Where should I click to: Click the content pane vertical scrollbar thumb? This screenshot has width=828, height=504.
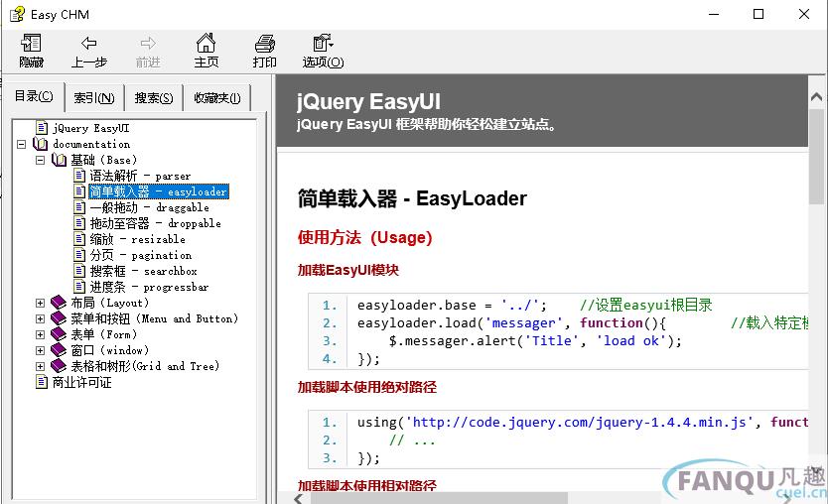816,156
